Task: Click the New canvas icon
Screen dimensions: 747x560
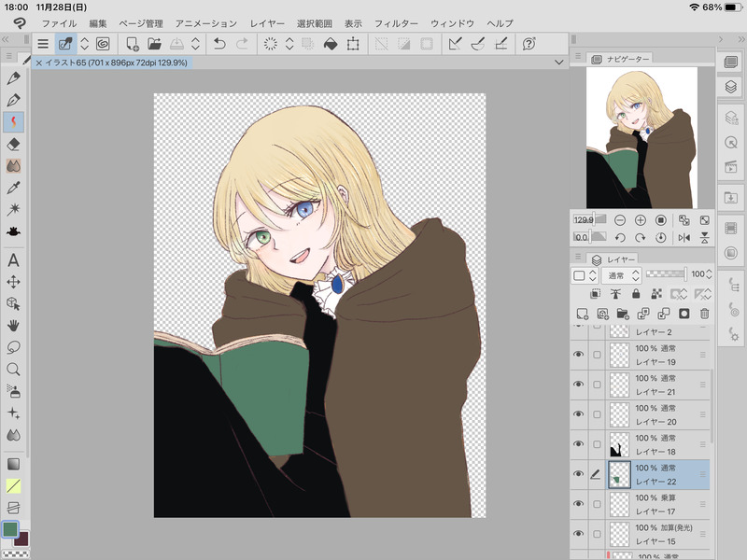Action: (132, 44)
